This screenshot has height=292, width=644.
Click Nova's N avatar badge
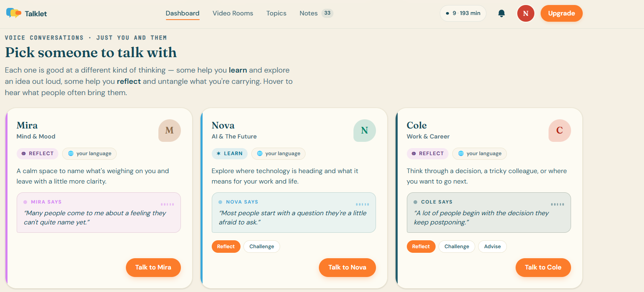pos(365,131)
